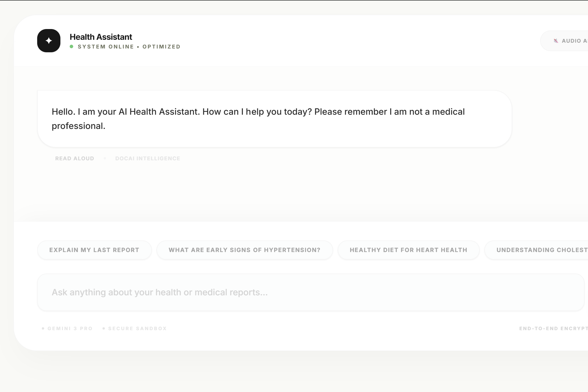Click the Gemini 3 Pro model label

point(70,328)
